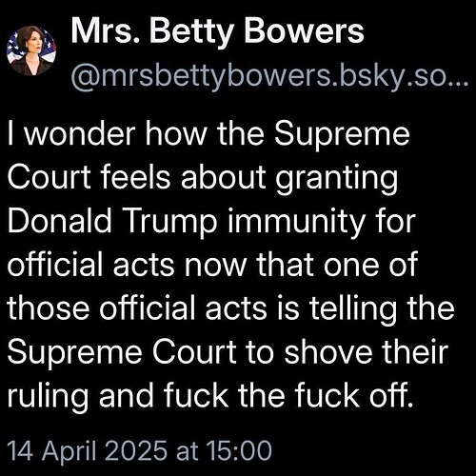
Task: Click "those official acts" on the fifth line
Action: click(137, 308)
